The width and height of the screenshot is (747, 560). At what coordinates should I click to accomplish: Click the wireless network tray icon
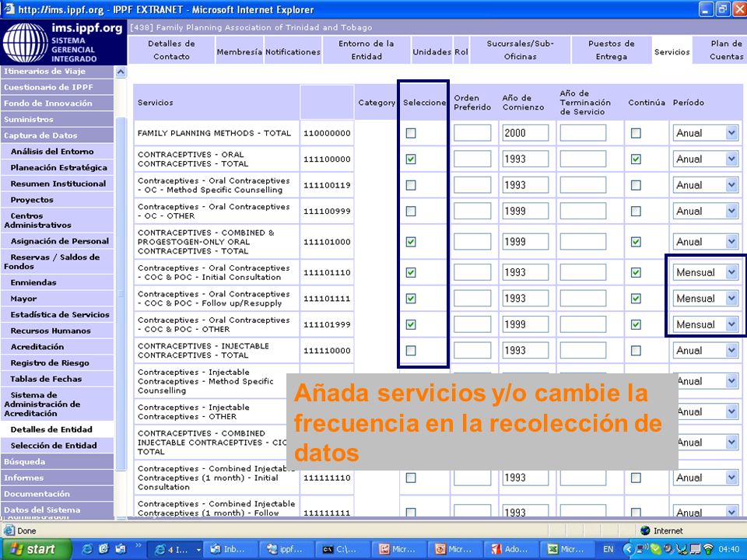tap(709, 549)
